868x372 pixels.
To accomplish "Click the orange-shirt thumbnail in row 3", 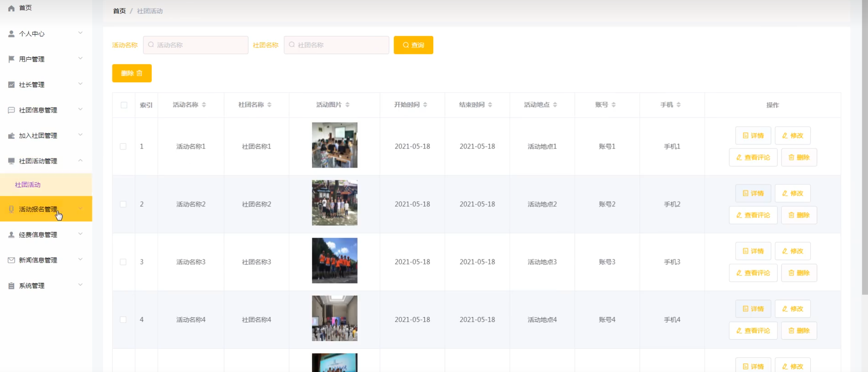I will click(334, 260).
